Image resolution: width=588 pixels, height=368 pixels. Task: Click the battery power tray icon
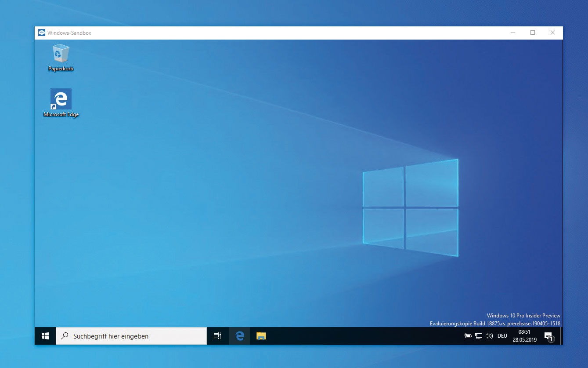(468, 336)
